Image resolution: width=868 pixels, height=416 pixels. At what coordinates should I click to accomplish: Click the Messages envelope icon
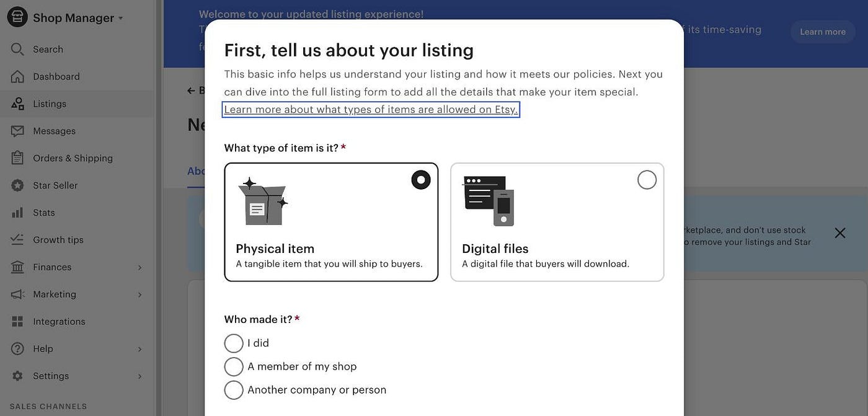click(x=17, y=131)
